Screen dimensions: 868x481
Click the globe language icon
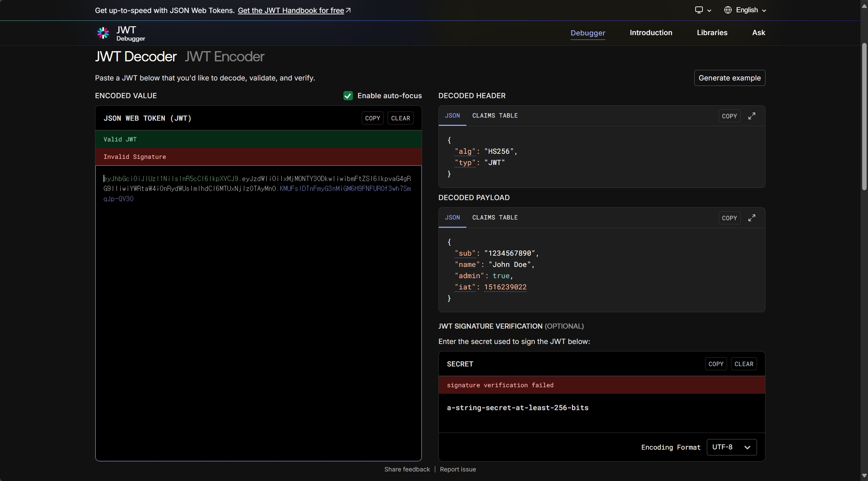[728, 10]
